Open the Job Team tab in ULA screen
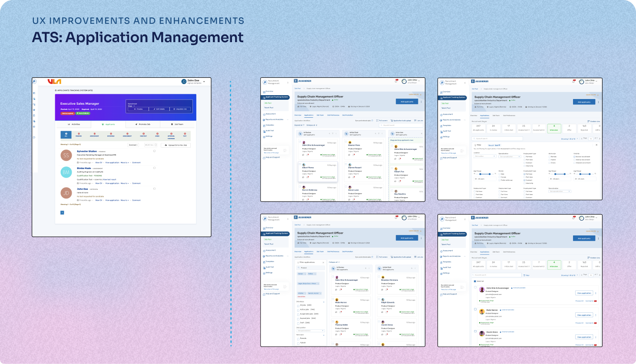This screenshot has height=364, width=636. [177, 124]
